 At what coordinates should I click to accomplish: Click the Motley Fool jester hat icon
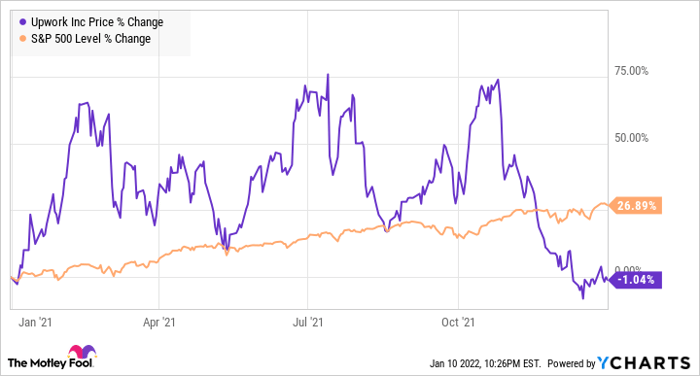82,352
